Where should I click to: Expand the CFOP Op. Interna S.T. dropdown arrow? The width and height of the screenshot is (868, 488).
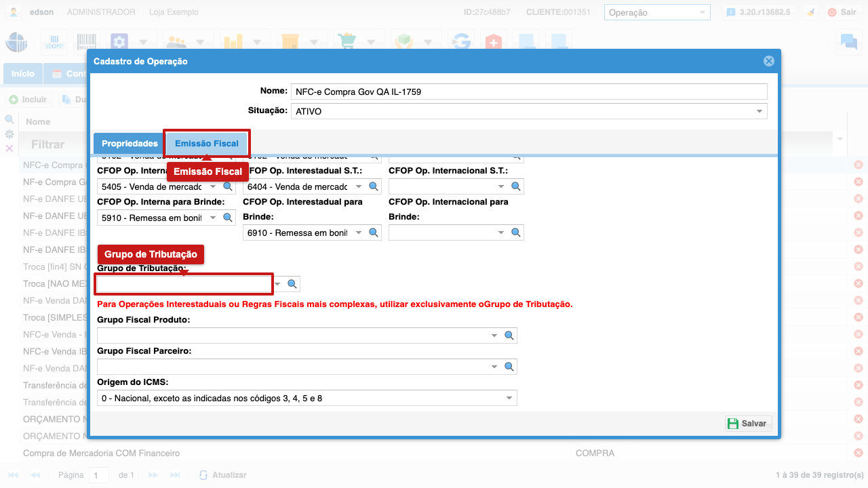[212, 186]
